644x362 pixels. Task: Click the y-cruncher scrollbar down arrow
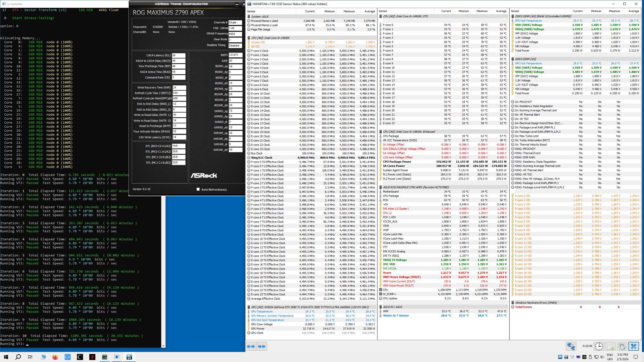[x=163, y=345]
